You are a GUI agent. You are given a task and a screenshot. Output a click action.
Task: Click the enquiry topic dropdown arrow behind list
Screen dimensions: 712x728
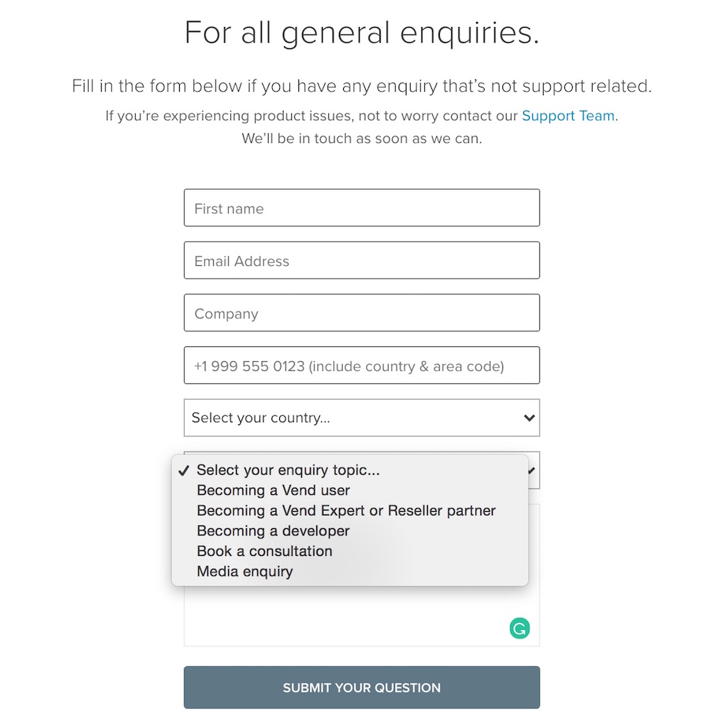pyautogui.click(x=533, y=471)
